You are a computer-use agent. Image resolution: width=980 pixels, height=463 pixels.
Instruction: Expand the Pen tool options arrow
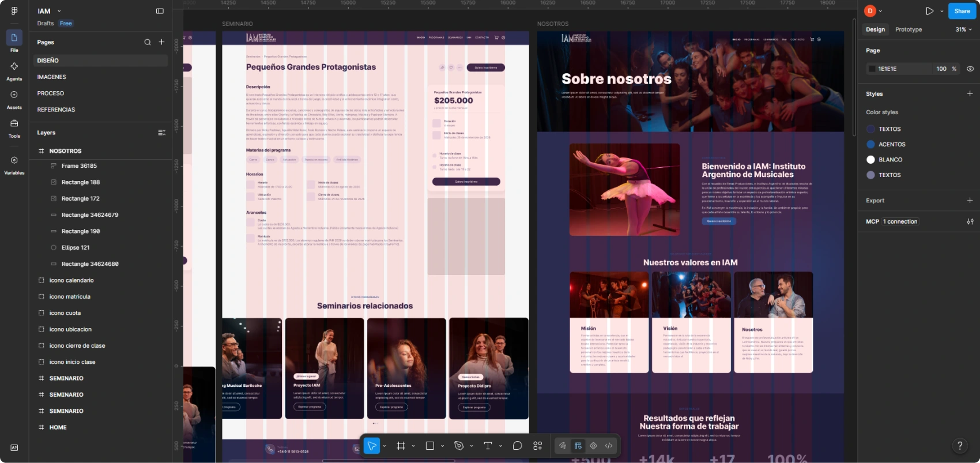pyautogui.click(x=472, y=446)
